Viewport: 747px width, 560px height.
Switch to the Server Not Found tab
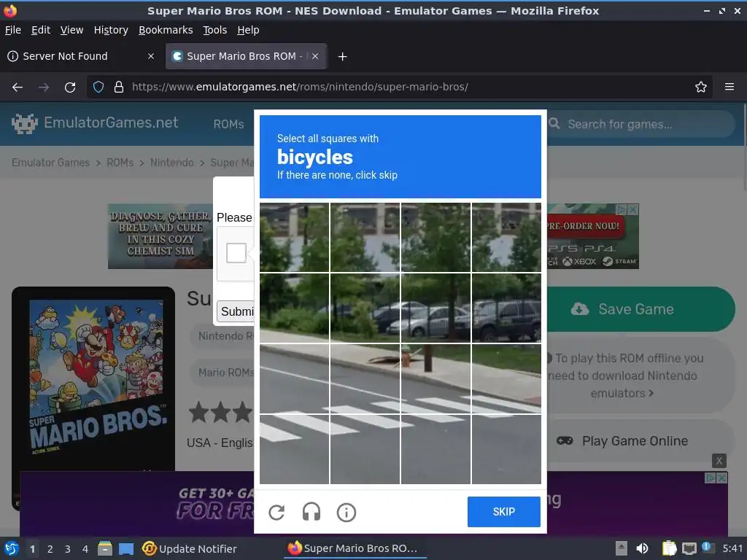click(x=82, y=56)
